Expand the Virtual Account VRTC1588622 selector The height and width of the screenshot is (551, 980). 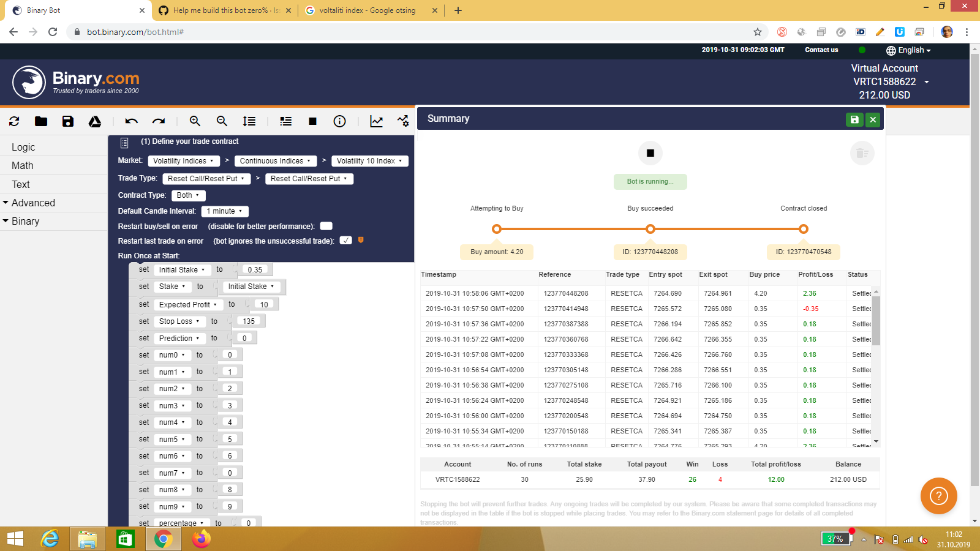[927, 81]
